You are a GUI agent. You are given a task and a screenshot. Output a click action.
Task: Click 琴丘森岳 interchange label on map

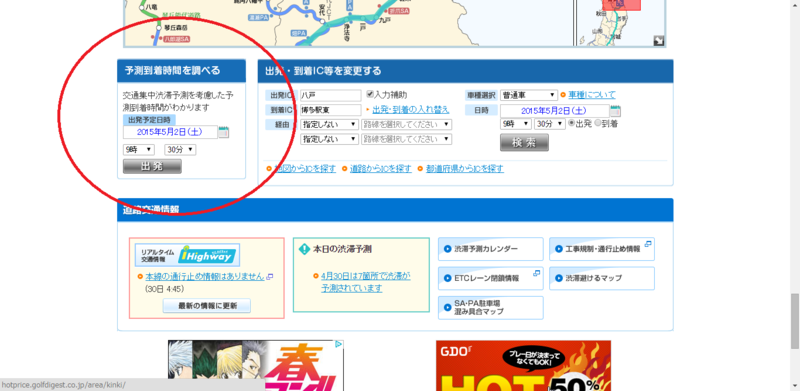pyautogui.click(x=176, y=27)
